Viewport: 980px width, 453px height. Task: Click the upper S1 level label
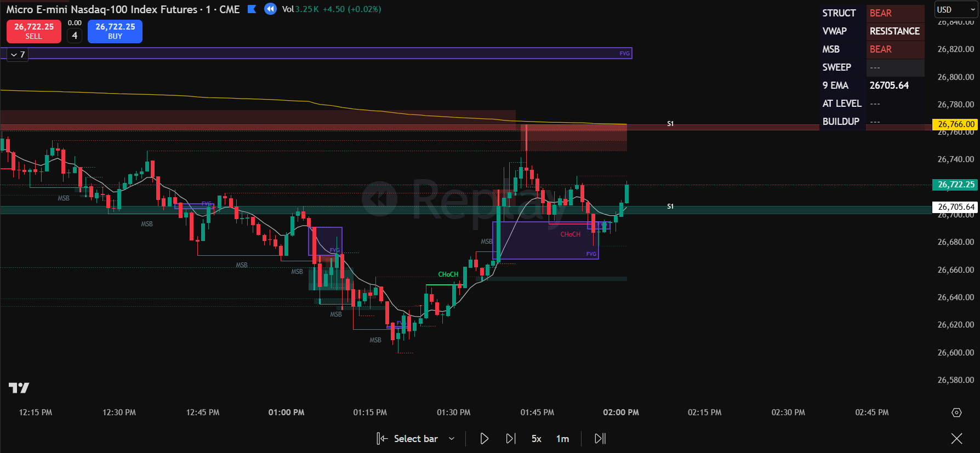coord(670,124)
